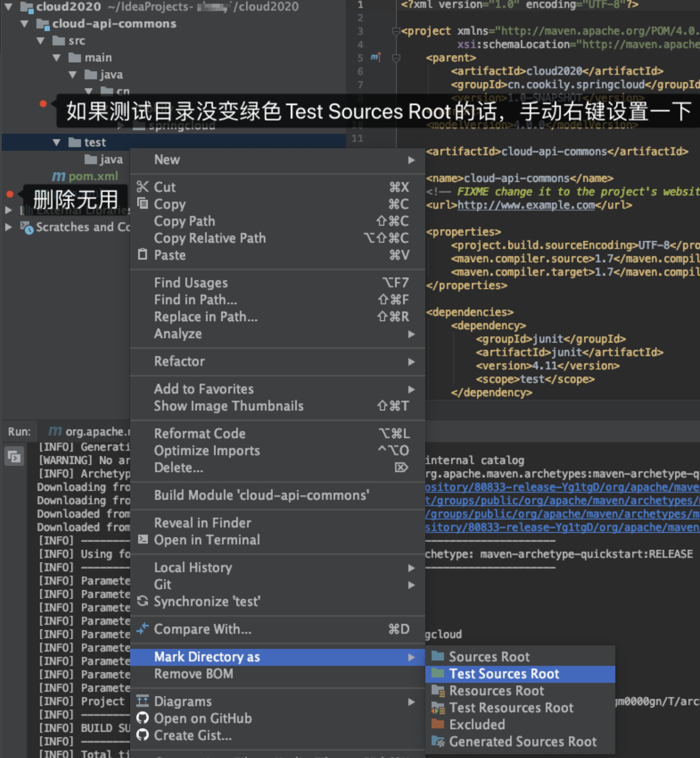Open the New submenu
Screen dimensions: 700x758
[x=278, y=160]
